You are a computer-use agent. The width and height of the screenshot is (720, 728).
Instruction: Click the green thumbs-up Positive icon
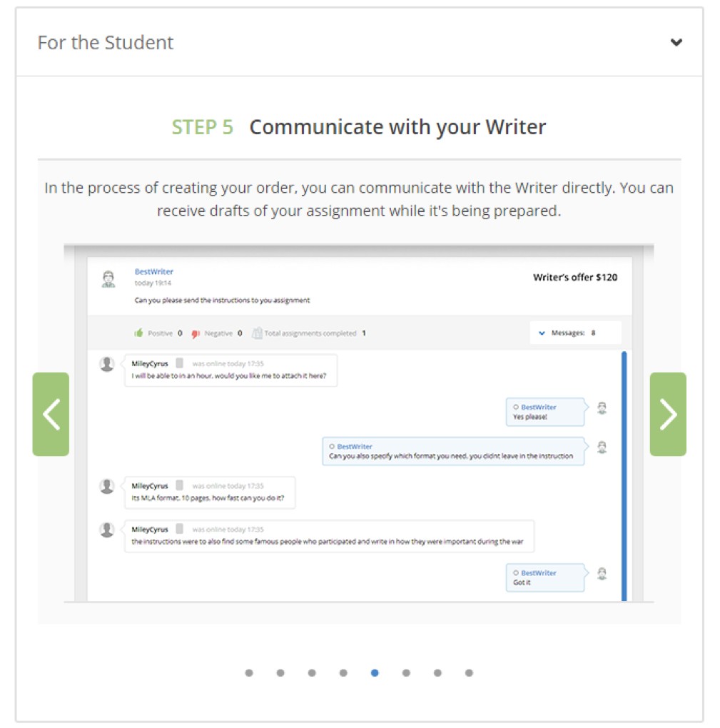click(x=139, y=333)
